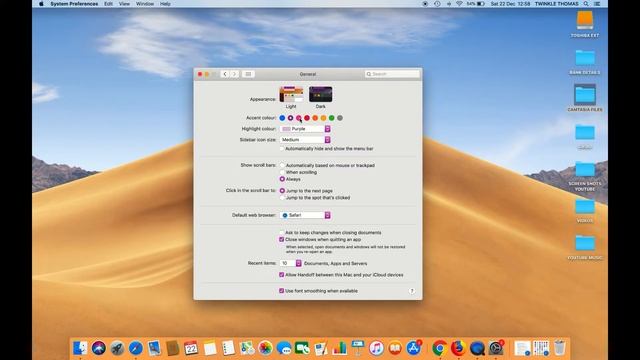Viewport: 640px width, 360px height.
Task: Launch Siri from the Dock
Action: pyautogui.click(x=98, y=348)
